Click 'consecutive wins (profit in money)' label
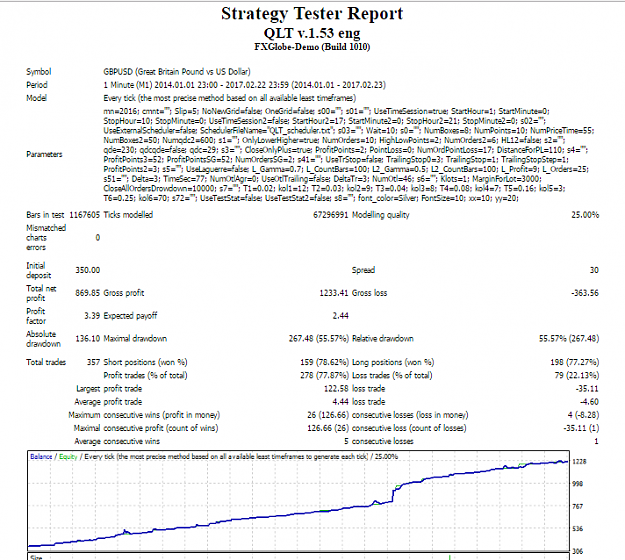 (x=161, y=415)
